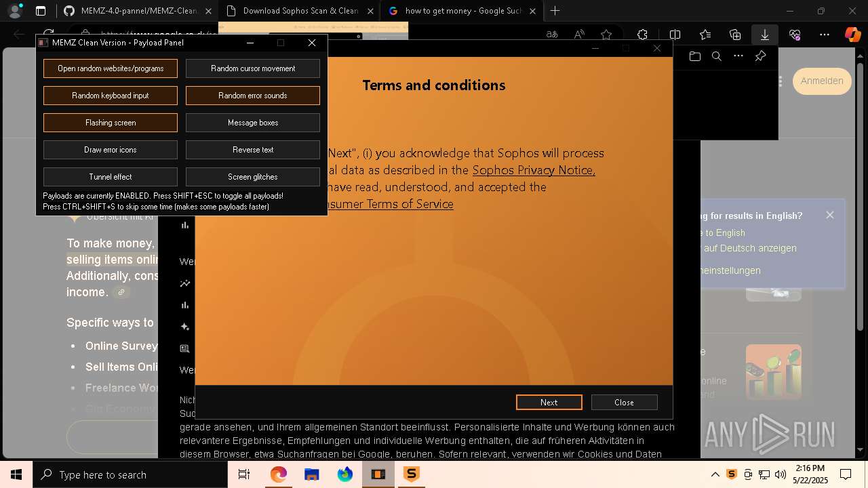
Task: Close the MEMZ-4.0-pannel GitHub tab
Action: coord(209,11)
